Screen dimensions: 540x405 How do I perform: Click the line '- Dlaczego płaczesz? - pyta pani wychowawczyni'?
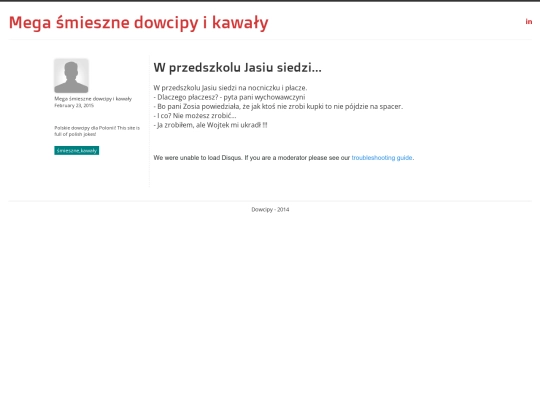tap(229, 97)
